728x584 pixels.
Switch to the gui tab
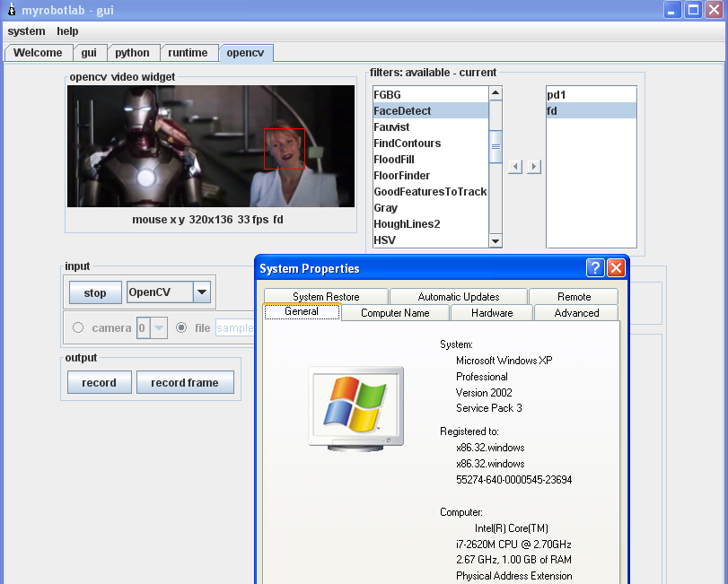89,53
